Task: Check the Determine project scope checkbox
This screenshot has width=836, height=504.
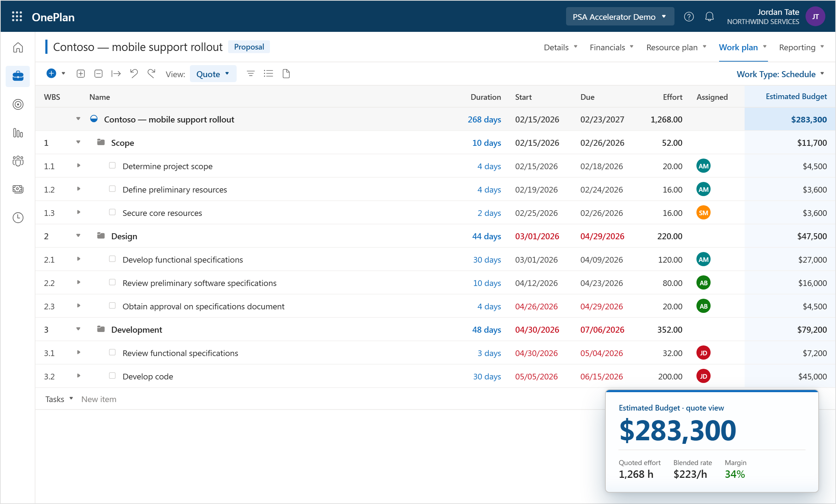Action: [x=112, y=165]
